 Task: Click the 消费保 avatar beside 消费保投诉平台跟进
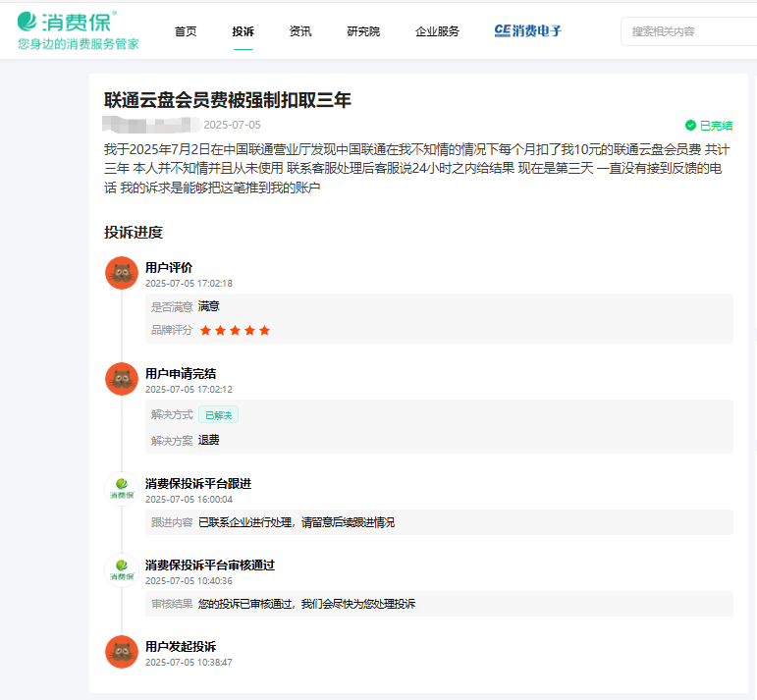(x=122, y=489)
